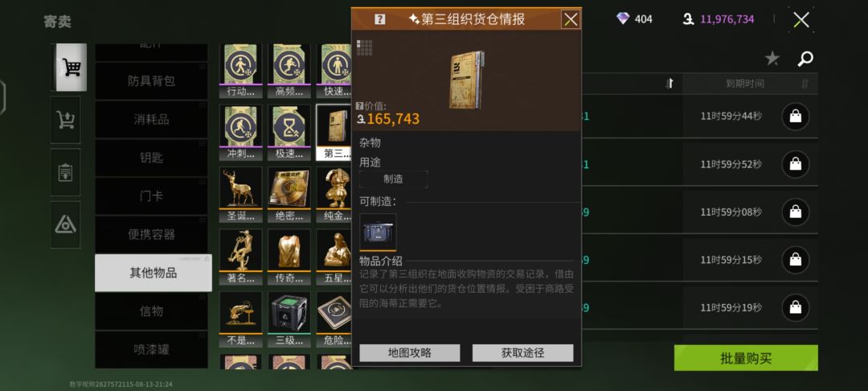This screenshot has height=391, width=868.
Task: Open the triangle emblem sidebar icon
Action: coord(66,224)
